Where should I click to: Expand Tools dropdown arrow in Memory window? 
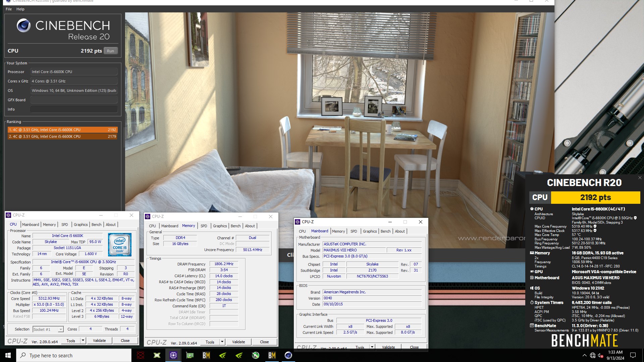222,342
